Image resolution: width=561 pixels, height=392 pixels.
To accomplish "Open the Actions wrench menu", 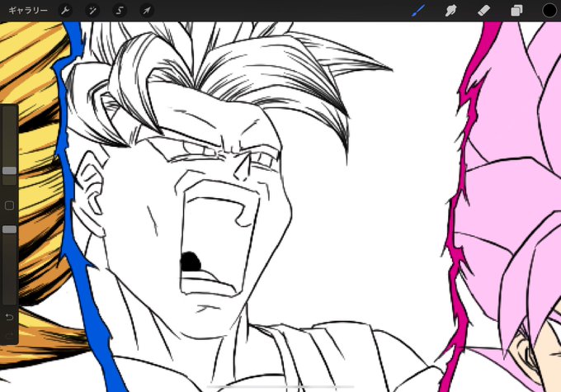I will [65, 11].
